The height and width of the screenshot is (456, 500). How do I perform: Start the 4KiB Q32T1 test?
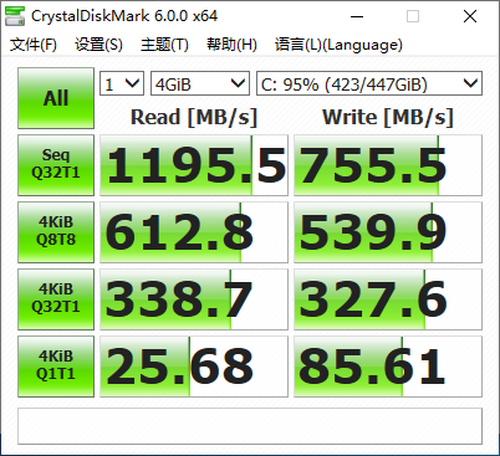(x=56, y=299)
